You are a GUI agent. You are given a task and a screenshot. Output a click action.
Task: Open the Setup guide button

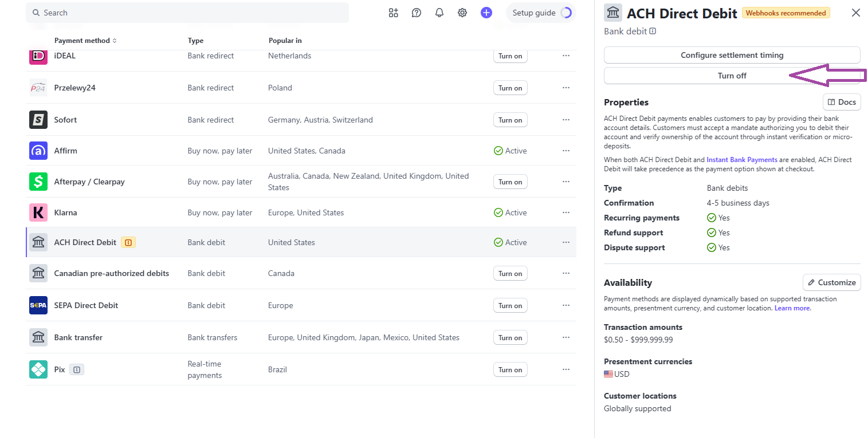(541, 13)
